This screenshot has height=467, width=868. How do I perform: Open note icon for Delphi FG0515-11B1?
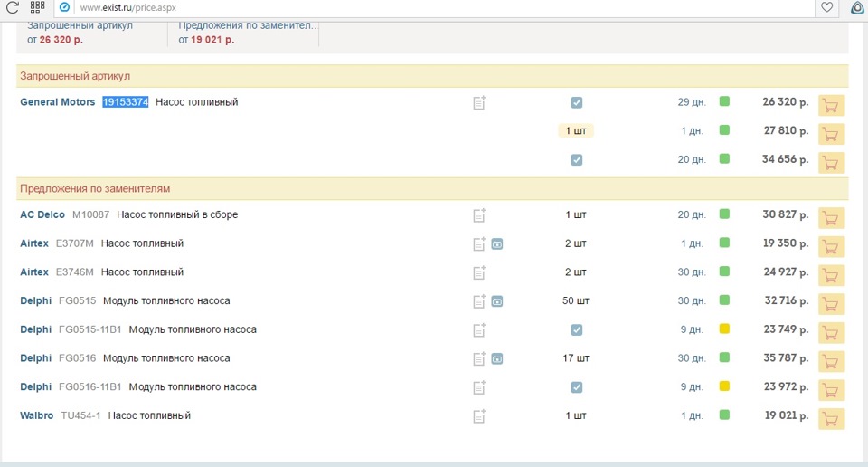point(479,330)
